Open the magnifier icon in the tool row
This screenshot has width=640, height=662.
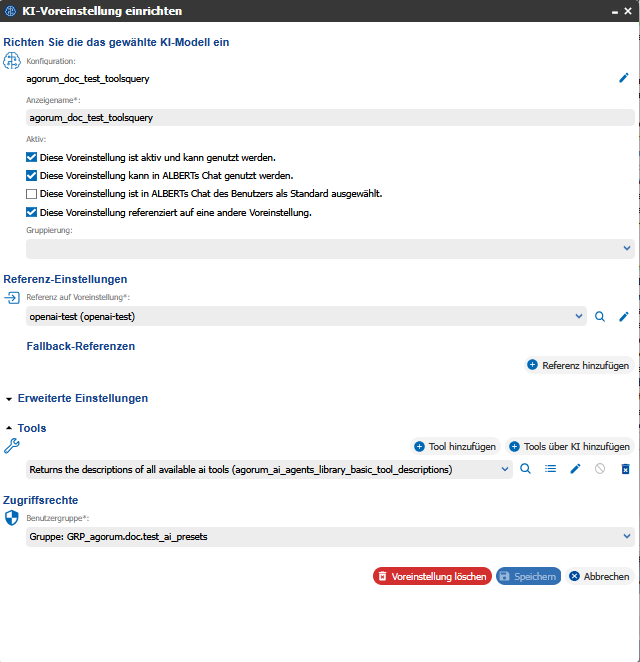[525, 469]
